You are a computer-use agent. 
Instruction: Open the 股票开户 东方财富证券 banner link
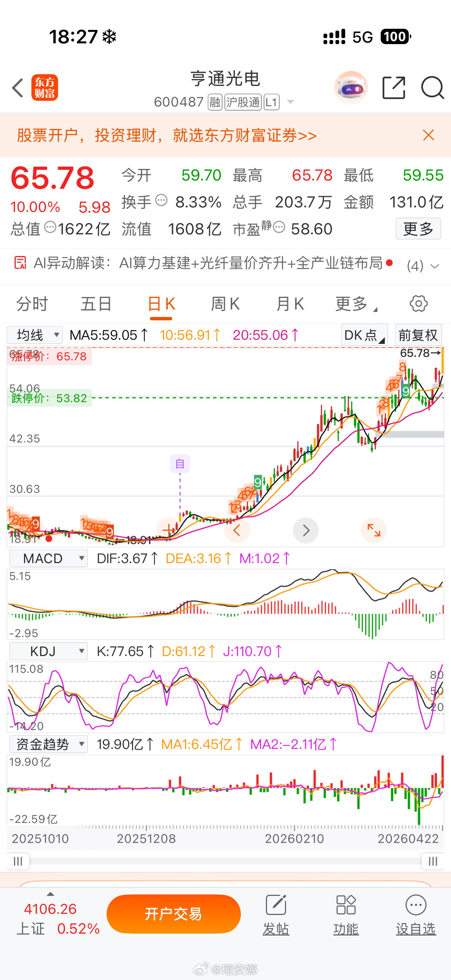pyautogui.click(x=167, y=135)
